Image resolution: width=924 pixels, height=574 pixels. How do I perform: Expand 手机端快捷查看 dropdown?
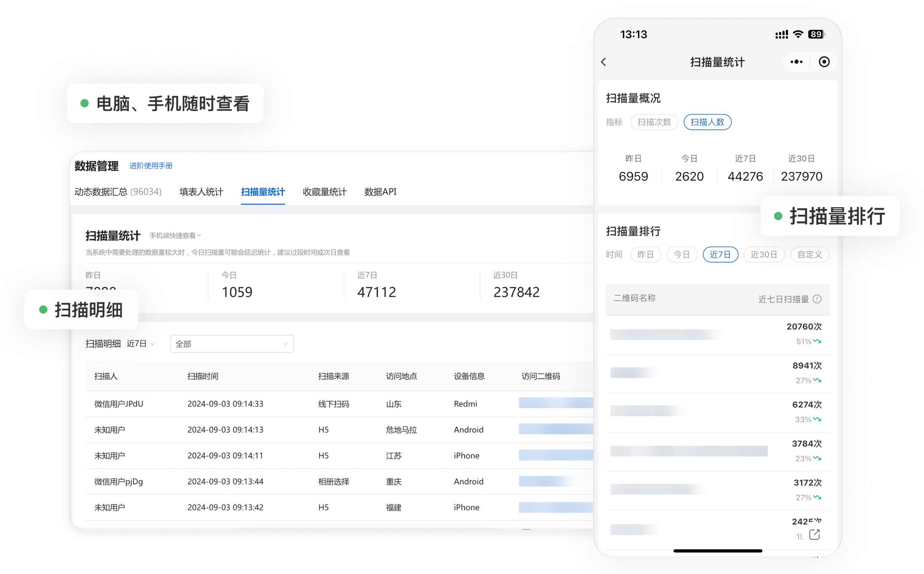(175, 235)
